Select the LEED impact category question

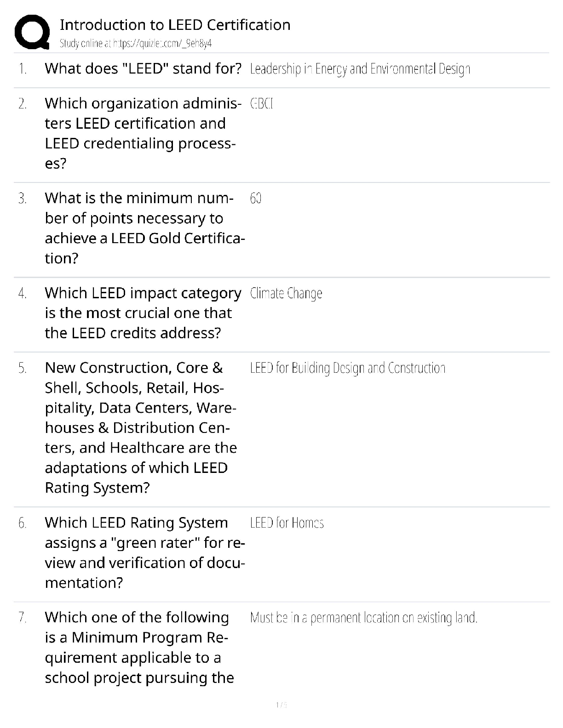coord(143,313)
